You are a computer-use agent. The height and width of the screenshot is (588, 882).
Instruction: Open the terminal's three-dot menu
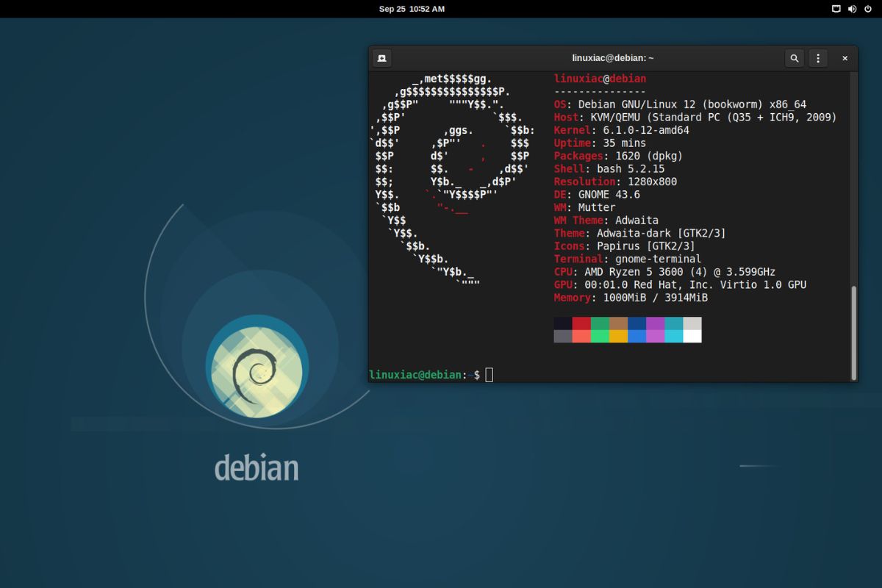tap(818, 58)
